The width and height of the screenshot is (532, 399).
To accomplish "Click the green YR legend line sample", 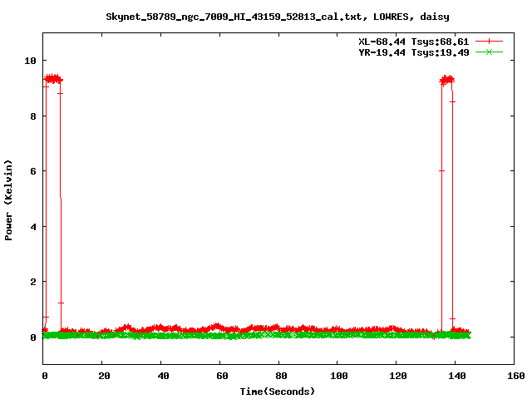I will point(489,52).
